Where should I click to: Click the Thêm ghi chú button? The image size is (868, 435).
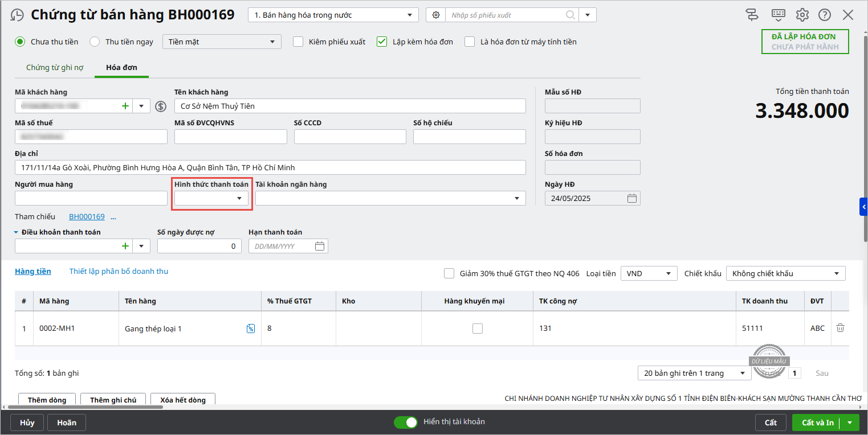pos(113,400)
